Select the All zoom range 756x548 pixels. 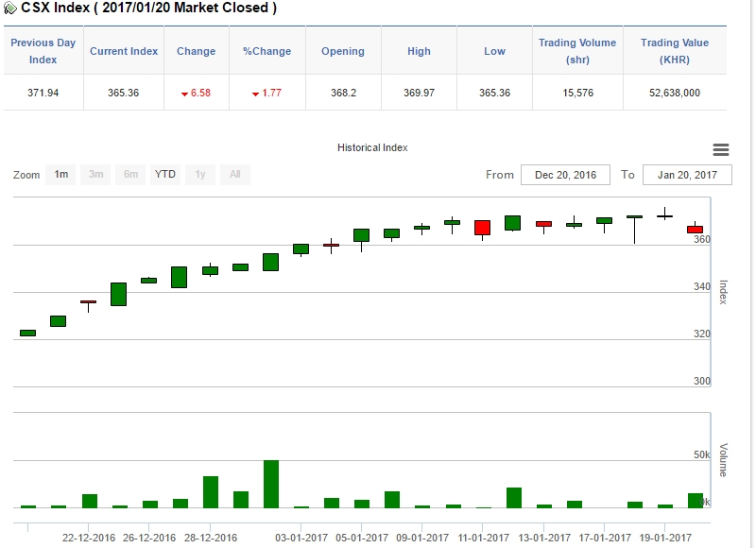tap(234, 175)
